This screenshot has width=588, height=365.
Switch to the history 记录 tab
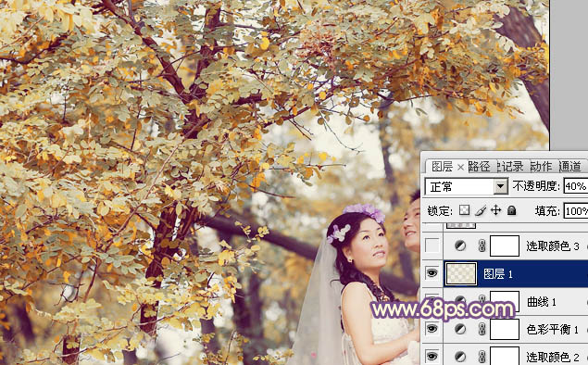(x=511, y=166)
